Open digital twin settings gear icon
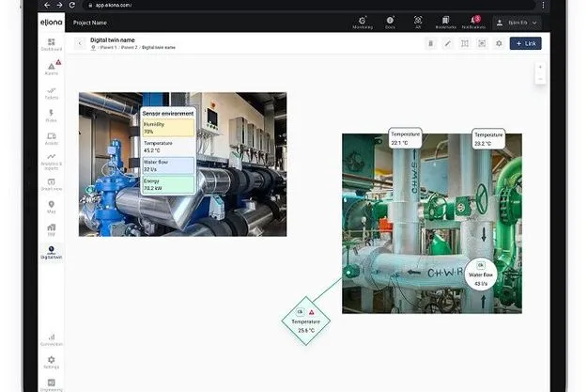588x392 pixels. [499, 43]
